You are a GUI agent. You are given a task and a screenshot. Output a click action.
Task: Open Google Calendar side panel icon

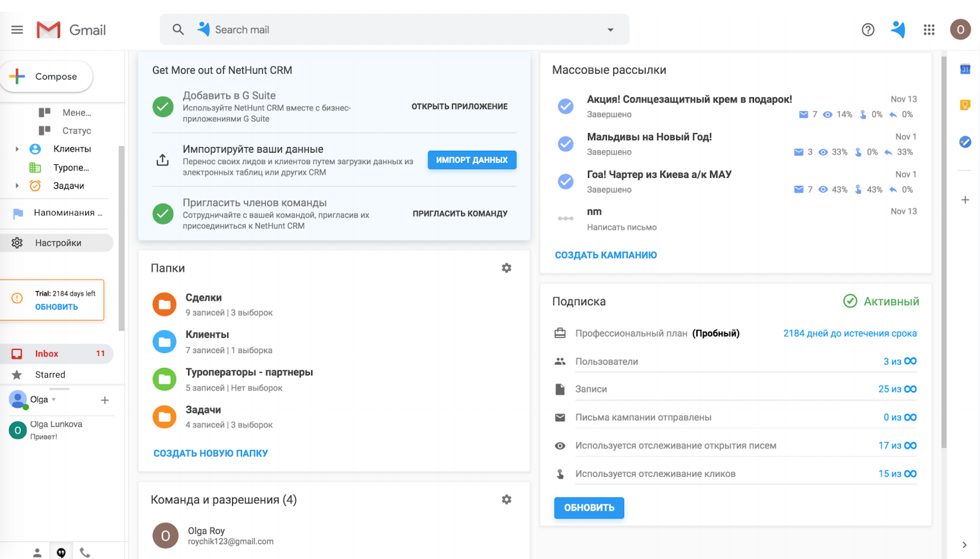point(965,69)
